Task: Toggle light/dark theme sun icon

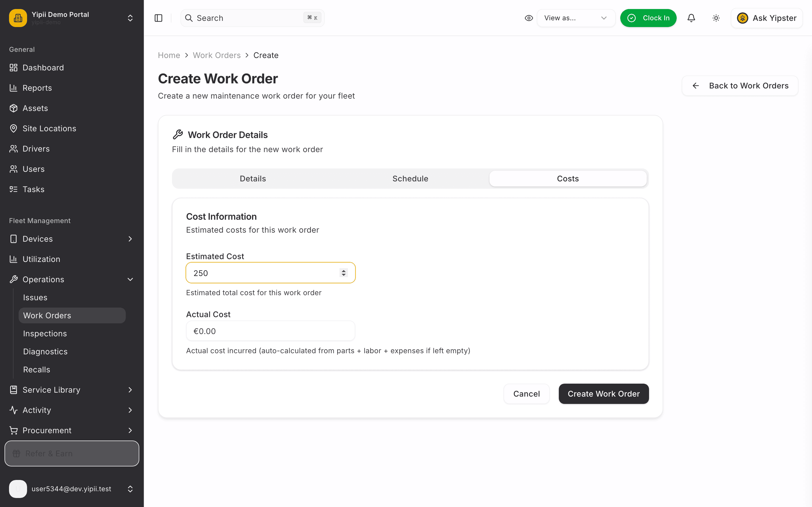Action: coord(716,18)
